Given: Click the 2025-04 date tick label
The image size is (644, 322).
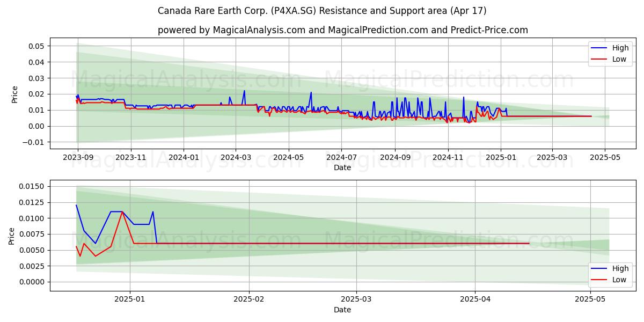Looking at the screenshot, I should pyautogui.click(x=476, y=299).
